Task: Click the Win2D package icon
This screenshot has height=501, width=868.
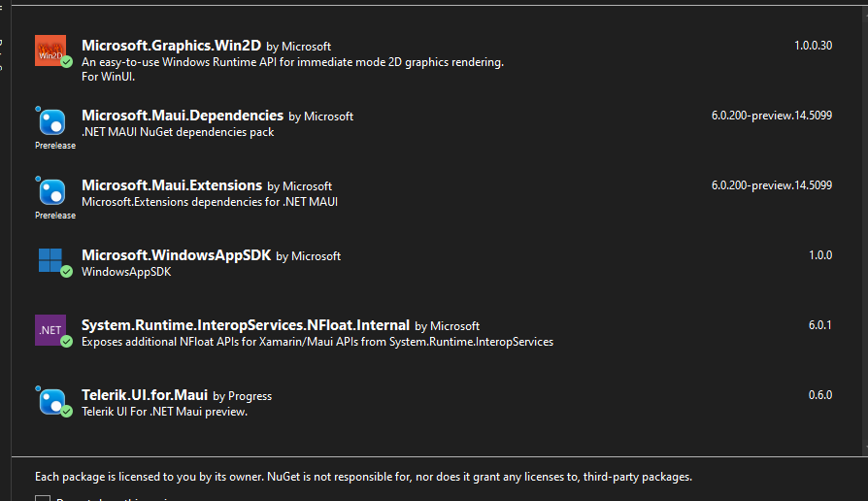Action: coord(50,50)
